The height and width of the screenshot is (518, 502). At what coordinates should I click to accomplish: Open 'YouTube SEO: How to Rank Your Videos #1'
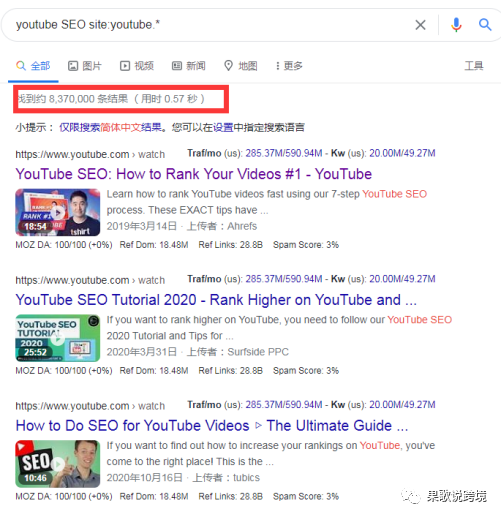pyautogui.click(x=194, y=174)
